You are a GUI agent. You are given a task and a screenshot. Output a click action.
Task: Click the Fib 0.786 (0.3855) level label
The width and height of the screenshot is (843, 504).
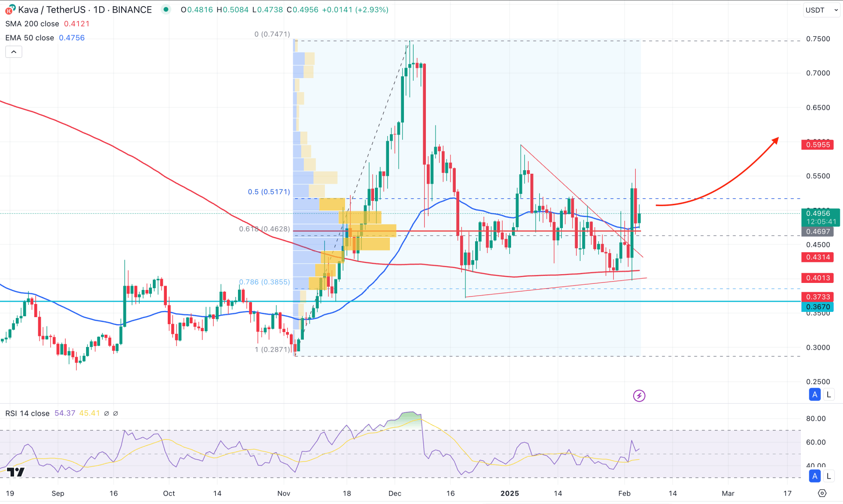[264, 282]
